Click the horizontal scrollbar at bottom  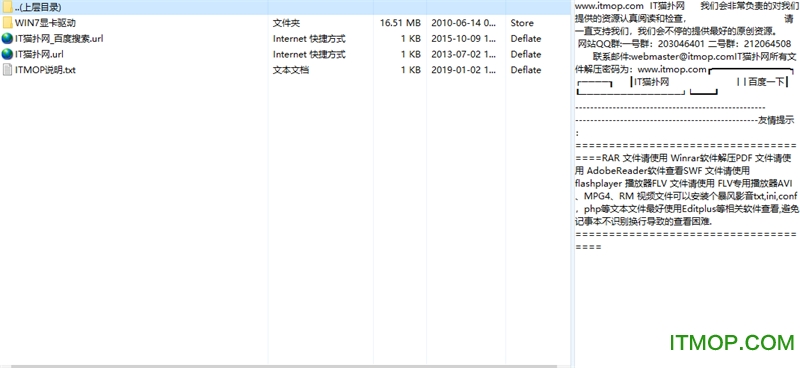283,366
